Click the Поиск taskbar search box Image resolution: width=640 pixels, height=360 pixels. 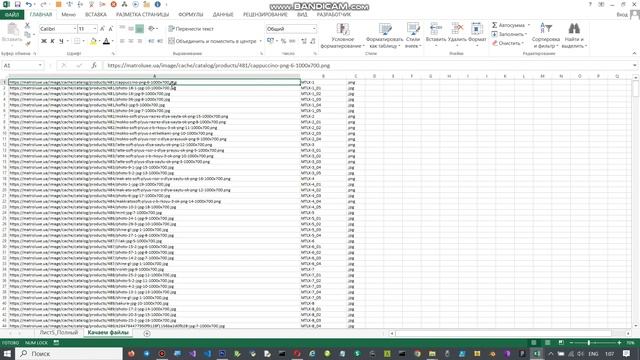69,353
